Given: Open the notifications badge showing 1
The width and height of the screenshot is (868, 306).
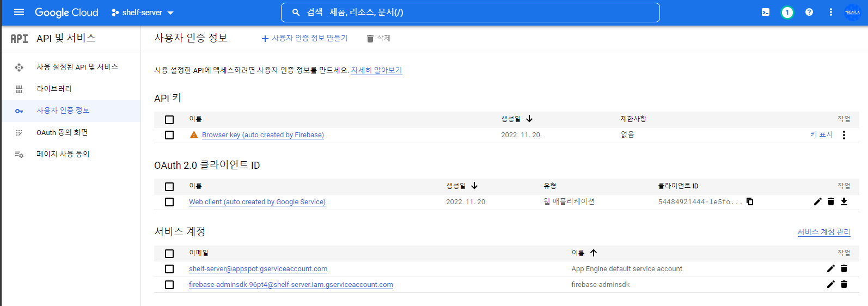Looking at the screenshot, I should (787, 12).
